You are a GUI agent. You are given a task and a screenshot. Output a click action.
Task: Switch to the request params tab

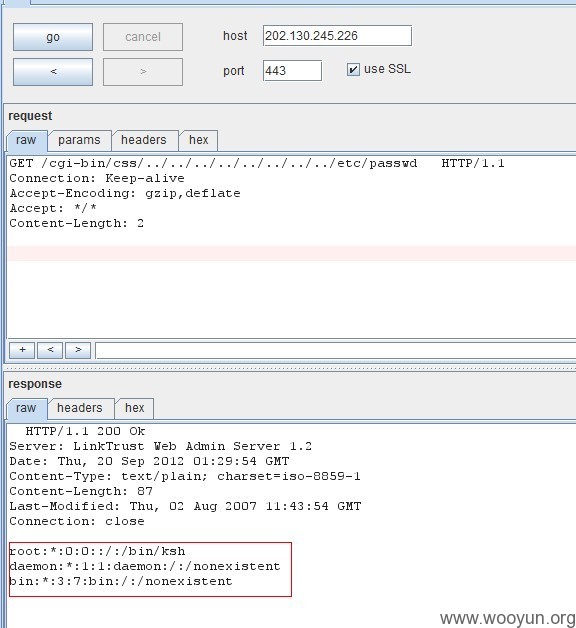79,140
